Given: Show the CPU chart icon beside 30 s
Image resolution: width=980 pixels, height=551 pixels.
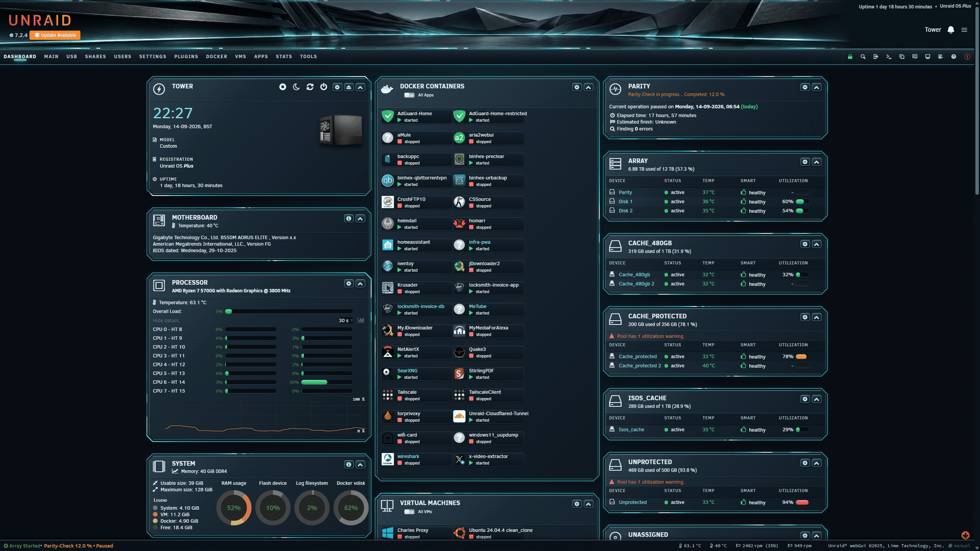Looking at the screenshot, I should click(361, 320).
